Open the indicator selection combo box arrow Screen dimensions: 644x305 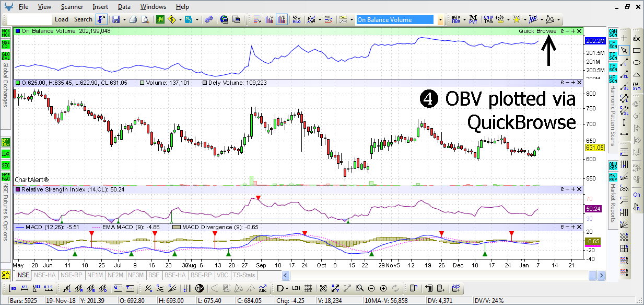click(440, 20)
